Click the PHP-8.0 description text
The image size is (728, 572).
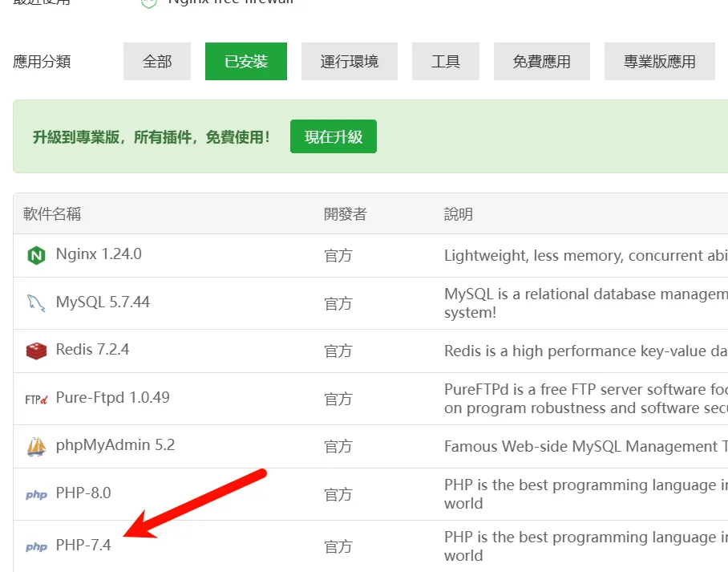coord(586,494)
